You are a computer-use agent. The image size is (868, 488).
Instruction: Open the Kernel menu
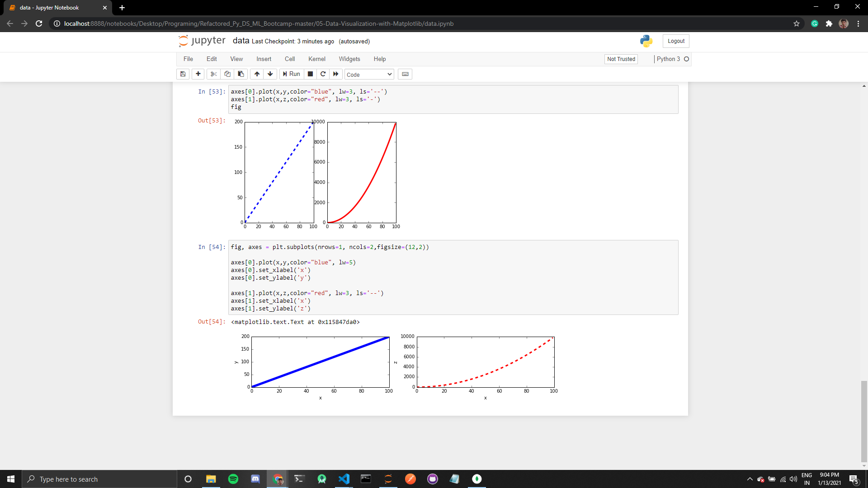tap(316, 59)
